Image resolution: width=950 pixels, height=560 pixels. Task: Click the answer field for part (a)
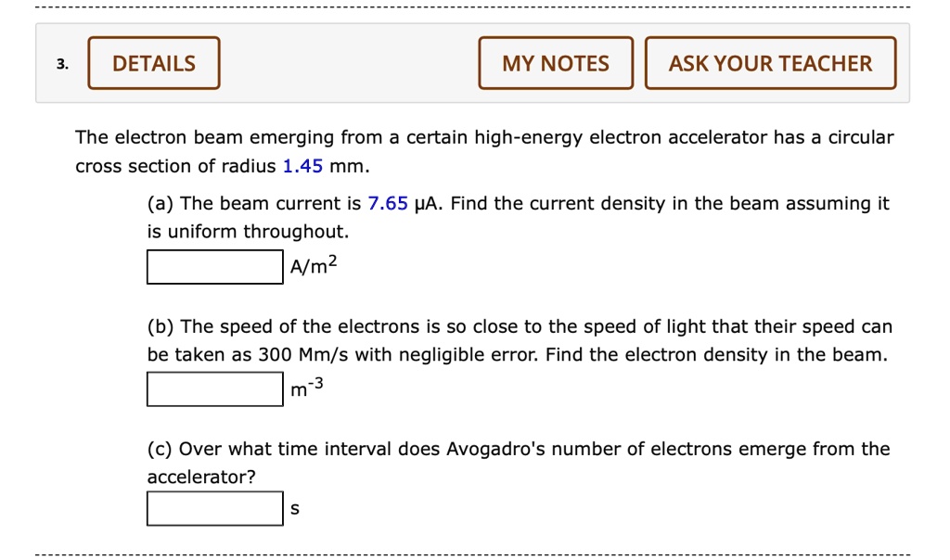[213, 267]
